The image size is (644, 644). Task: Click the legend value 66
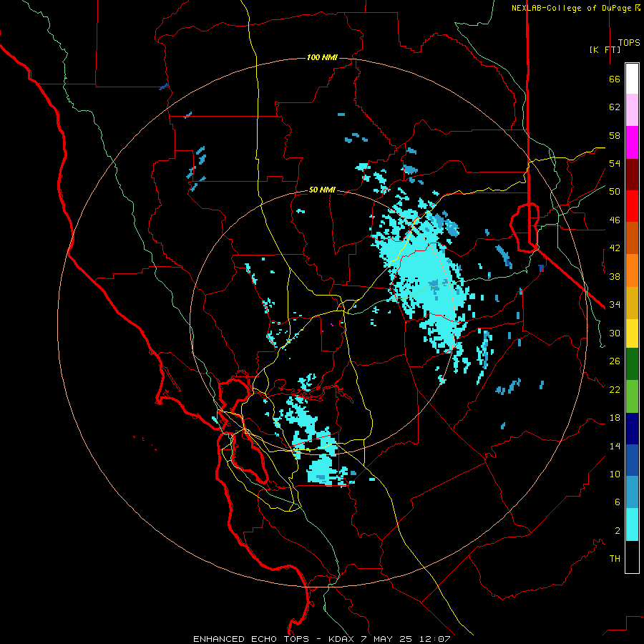[615, 79]
